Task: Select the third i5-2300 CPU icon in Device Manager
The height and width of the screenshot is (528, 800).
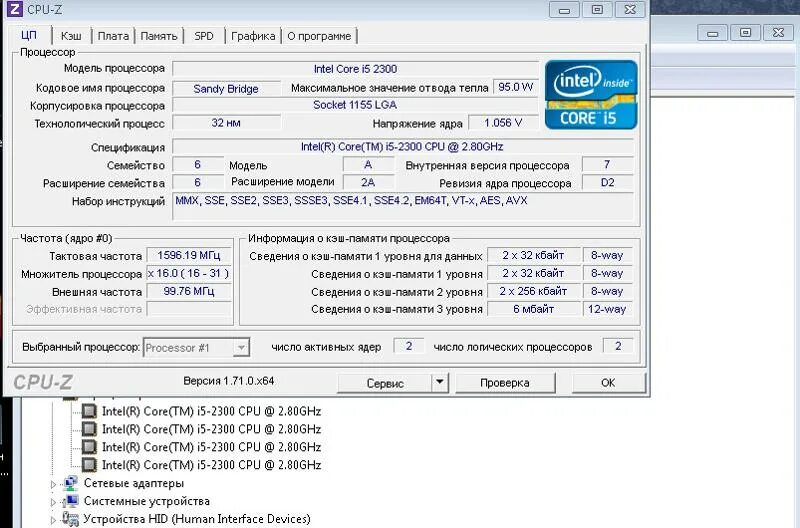Action: pos(89,447)
